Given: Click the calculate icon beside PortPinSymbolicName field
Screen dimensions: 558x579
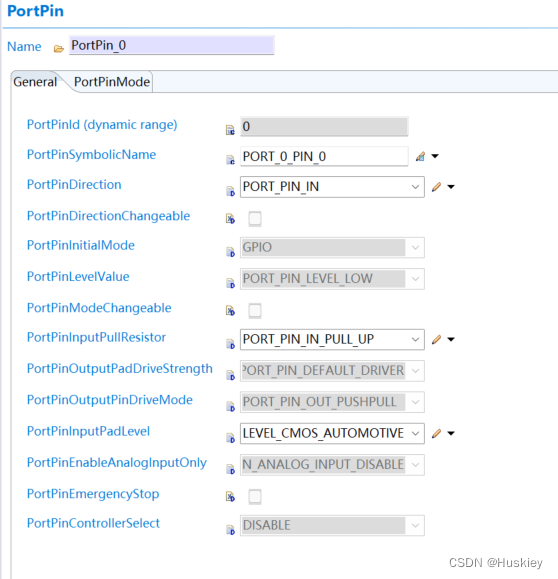Looking at the screenshot, I should click(420, 157).
